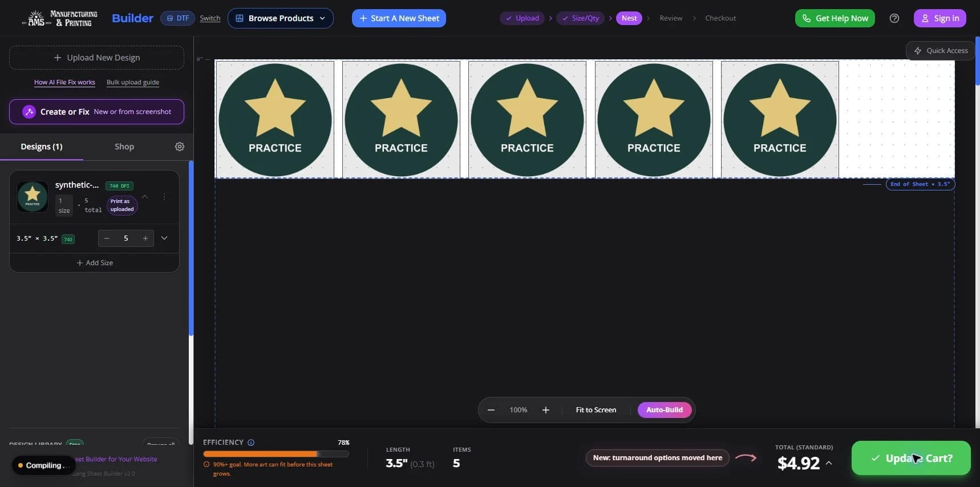This screenshot has width=980, height=487.
Task: Click the 748 DPI badge
Action: (119, 186)
